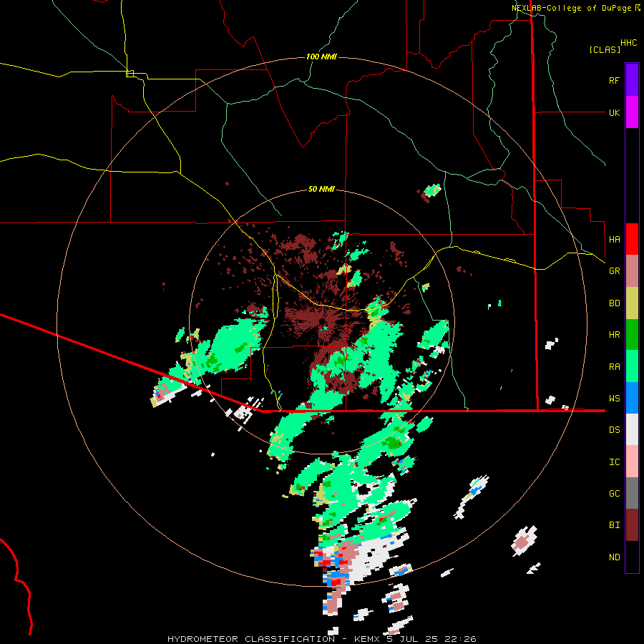Click the 'HYDROMETEOR CLASSIFICATION' title text at bottom
This screenshot has height=644, width=644.
[x=251, y=639]
